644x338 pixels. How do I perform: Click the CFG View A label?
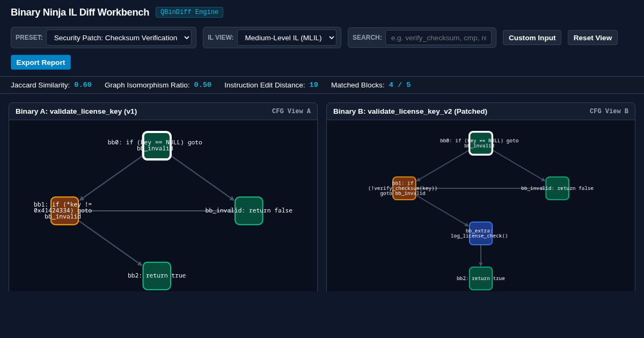pos(291,112)
